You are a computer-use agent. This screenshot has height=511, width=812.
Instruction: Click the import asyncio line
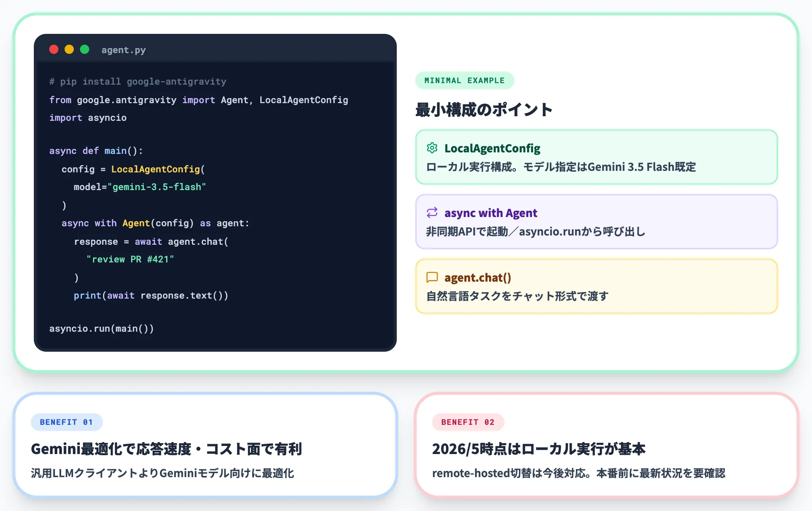[88, 118]
